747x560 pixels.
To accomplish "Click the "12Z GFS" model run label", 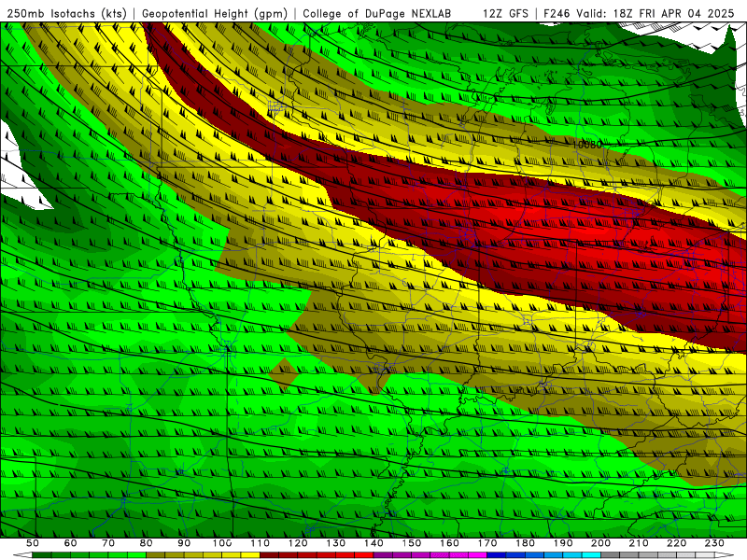I will (x=506, y=13).
